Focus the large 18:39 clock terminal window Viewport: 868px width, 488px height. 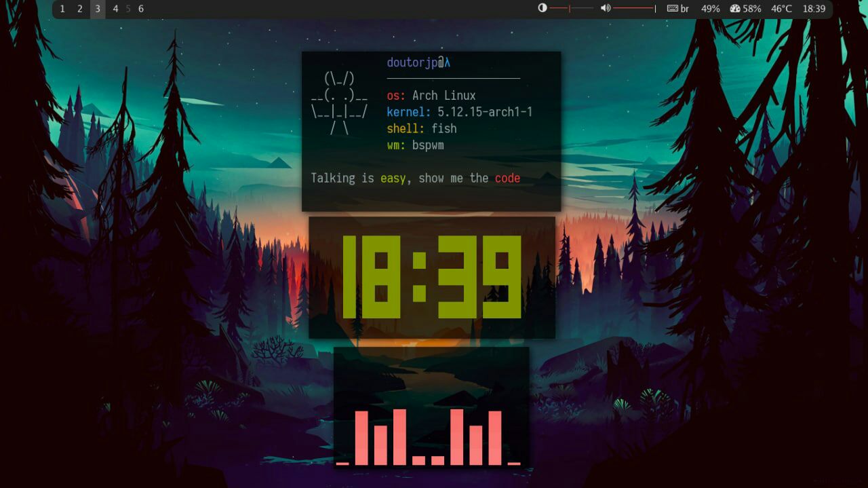[x=432, y=278]
